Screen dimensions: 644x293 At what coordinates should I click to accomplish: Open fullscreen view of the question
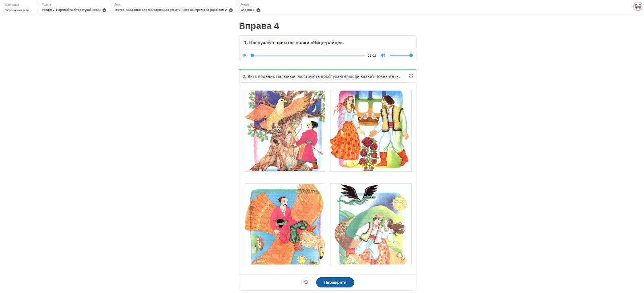[411, 76]
